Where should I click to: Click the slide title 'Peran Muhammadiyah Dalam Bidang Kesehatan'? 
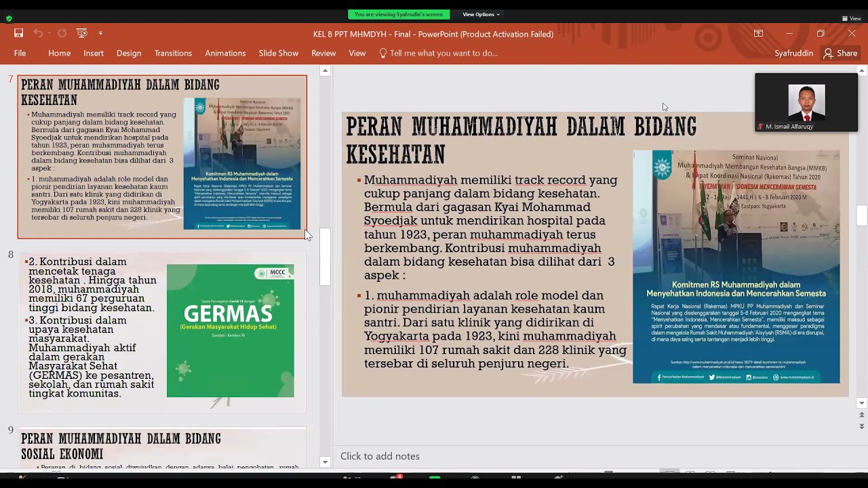[521, 140]
